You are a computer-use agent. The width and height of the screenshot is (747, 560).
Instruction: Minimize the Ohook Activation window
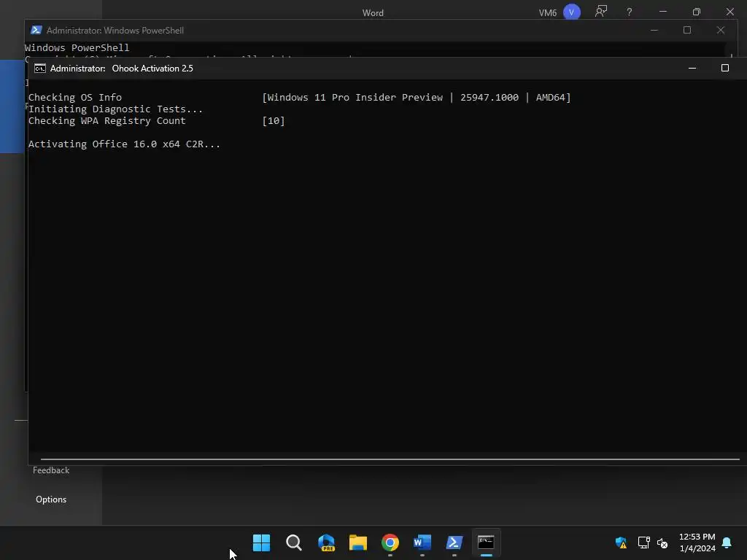tap(692, 68)
